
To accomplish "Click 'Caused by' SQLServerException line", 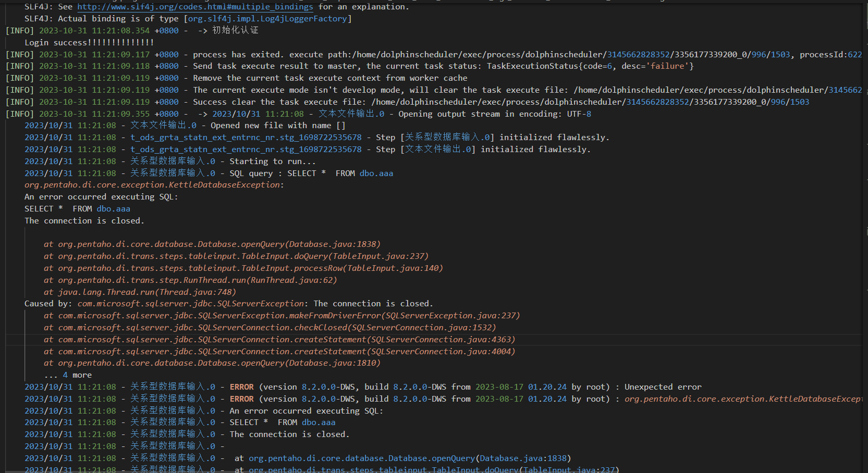I will pyautogui.click(x=228, y=304).
